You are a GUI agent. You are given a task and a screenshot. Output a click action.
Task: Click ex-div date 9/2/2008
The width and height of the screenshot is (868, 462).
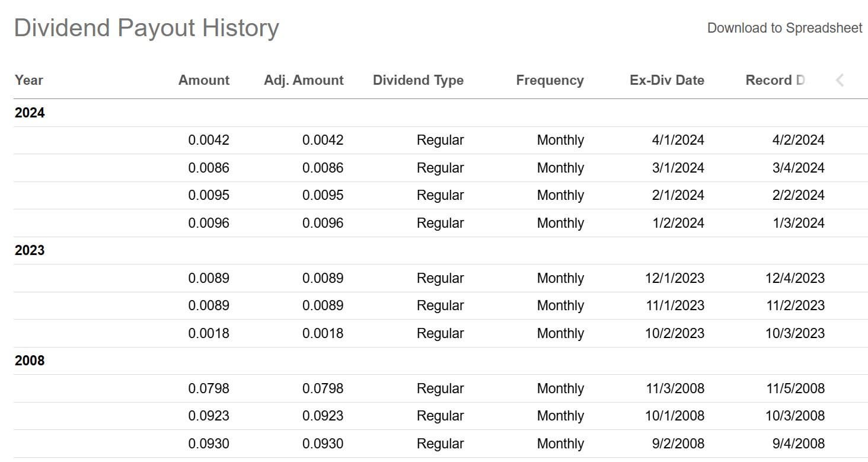678,444
